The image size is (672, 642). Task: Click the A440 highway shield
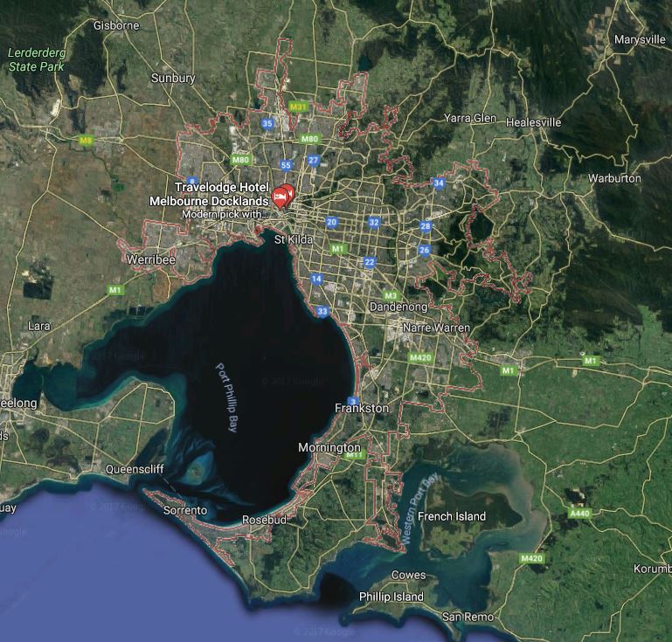[x=578, y=514]
